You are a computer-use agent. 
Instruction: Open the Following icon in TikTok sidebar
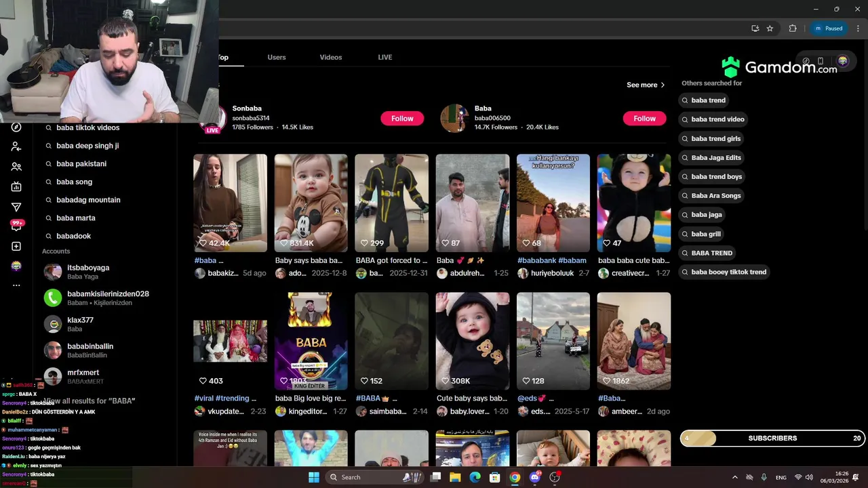click(16, 147)
